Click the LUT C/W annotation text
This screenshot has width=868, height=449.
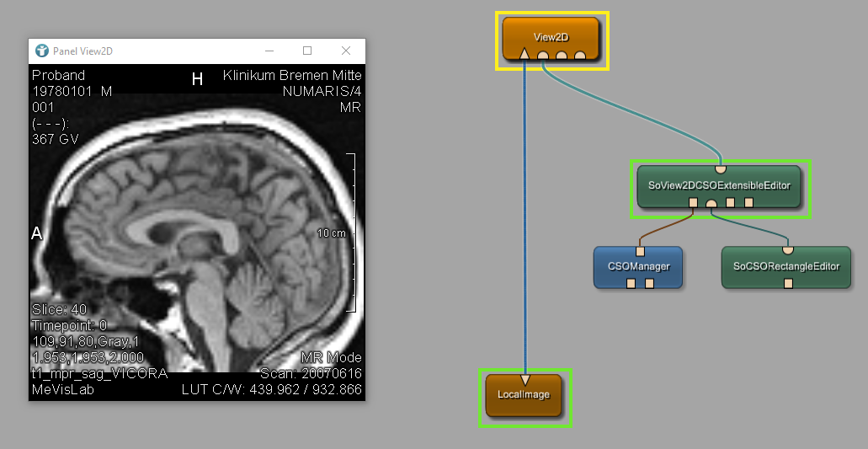[x=271, y=390]
